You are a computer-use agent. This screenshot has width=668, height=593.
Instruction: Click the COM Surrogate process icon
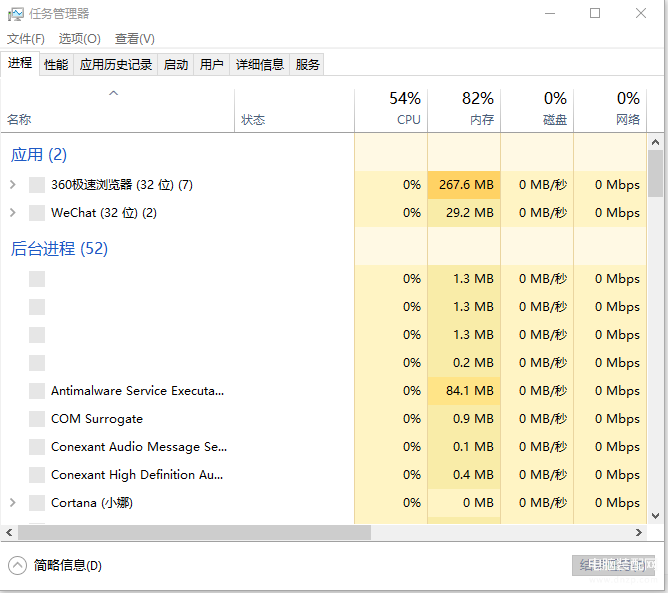[x=37, y=419]
